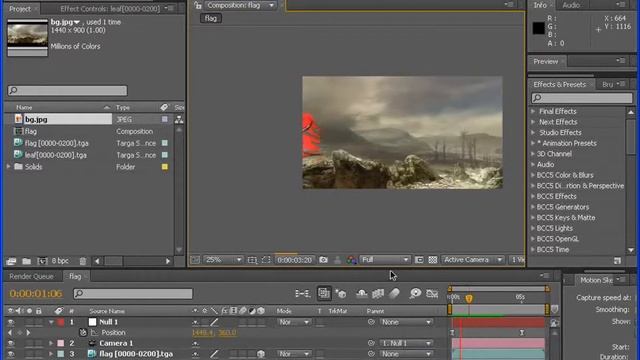Image resolution: width=640 pixels, height=360 pixels.
Task: Toggle the Region of Interest icon
Action: coord(266,260)
